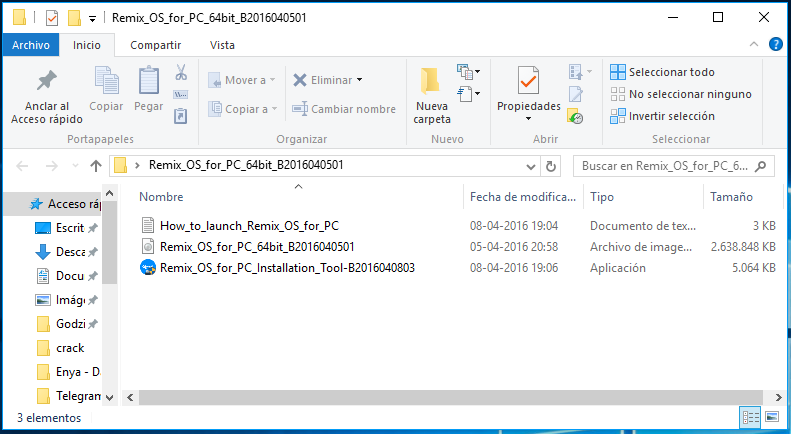Click the sidebar scroll up arrow
791x434 pixels.
[109, 193]
